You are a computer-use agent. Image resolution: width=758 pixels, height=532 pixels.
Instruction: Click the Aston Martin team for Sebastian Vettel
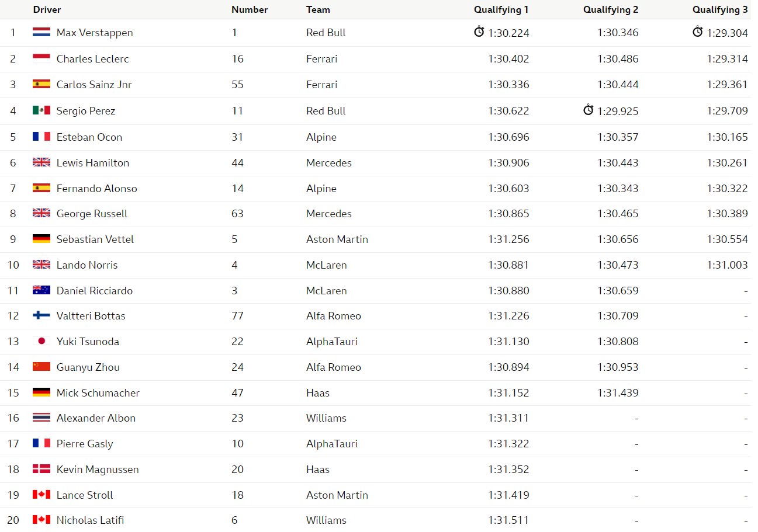(x=337, y=239)
